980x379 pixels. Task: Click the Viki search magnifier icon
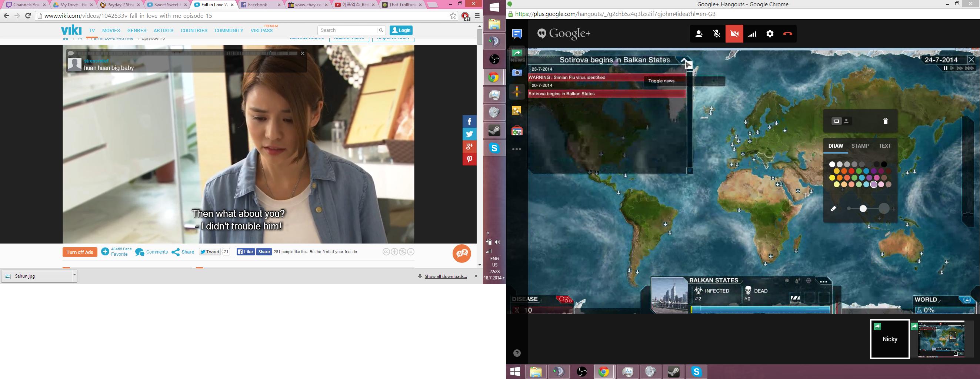(381, 30)
